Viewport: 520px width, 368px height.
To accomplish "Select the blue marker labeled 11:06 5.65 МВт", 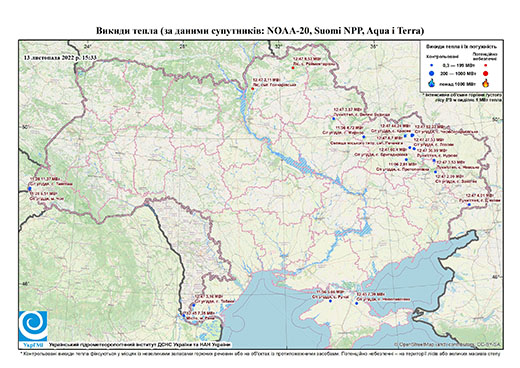I will 330,301.
